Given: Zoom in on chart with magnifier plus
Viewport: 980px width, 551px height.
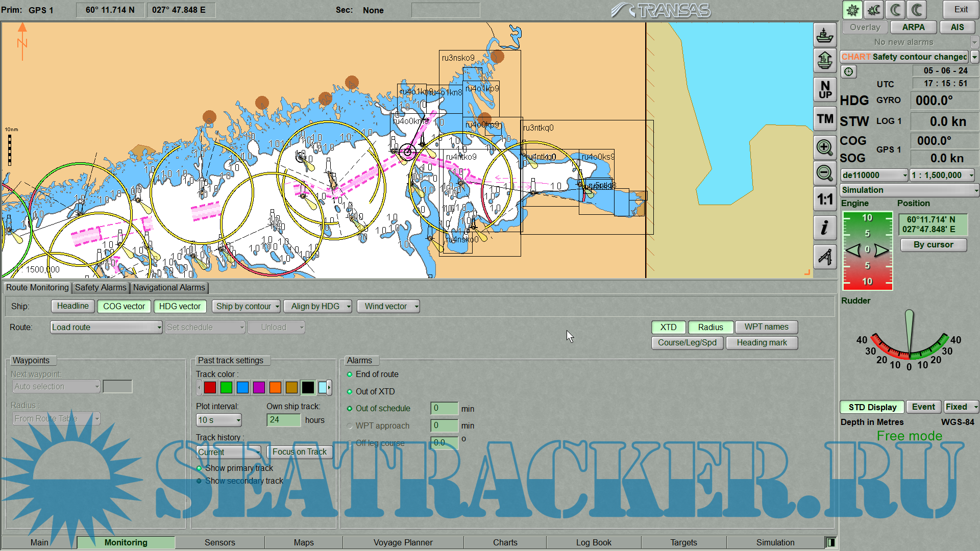Looking at the screenshot, I should (x=824, y=147).
